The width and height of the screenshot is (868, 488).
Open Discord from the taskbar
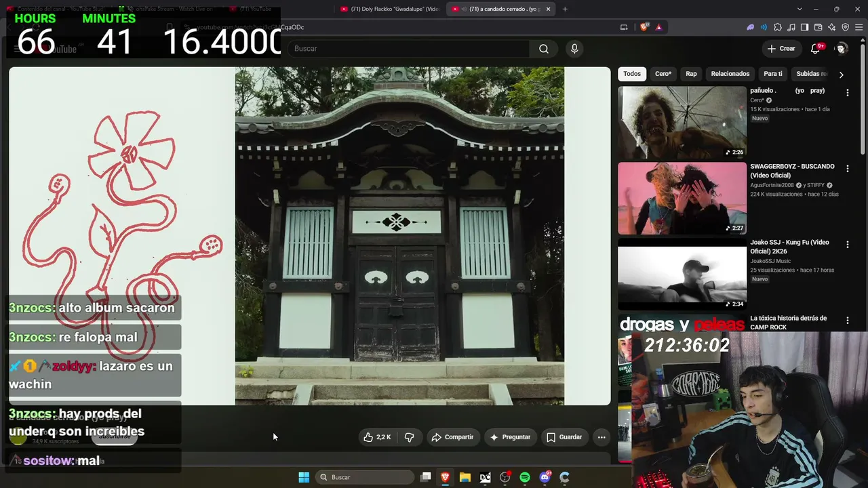(545, 477)
